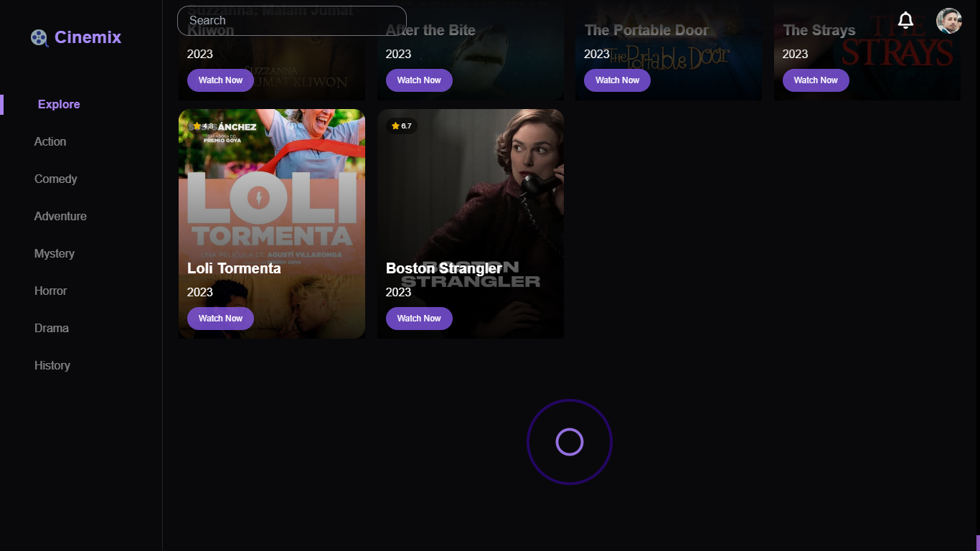980x551 pixels.
Task: Open the Mystery category
Action: pyautogui.click(x=55, y=253)
